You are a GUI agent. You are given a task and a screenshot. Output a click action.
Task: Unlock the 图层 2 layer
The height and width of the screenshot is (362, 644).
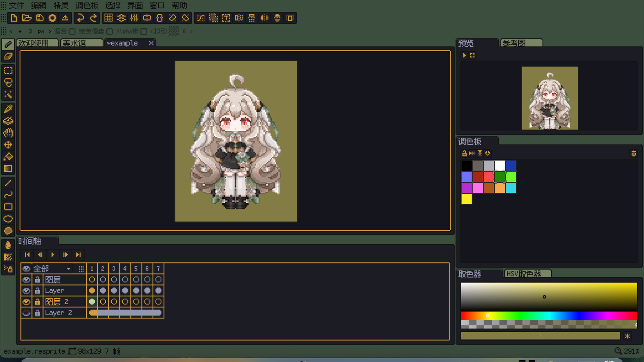pyautogui.click(x=38, y=302)
